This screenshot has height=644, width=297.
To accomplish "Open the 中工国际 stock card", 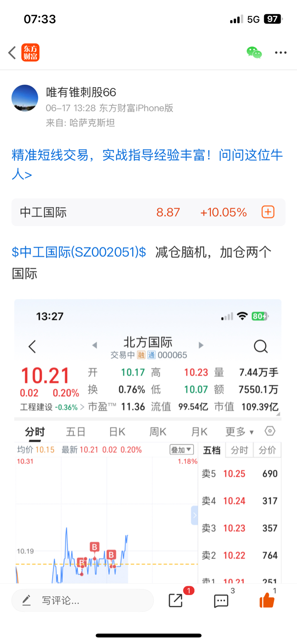I will (148, 212).
